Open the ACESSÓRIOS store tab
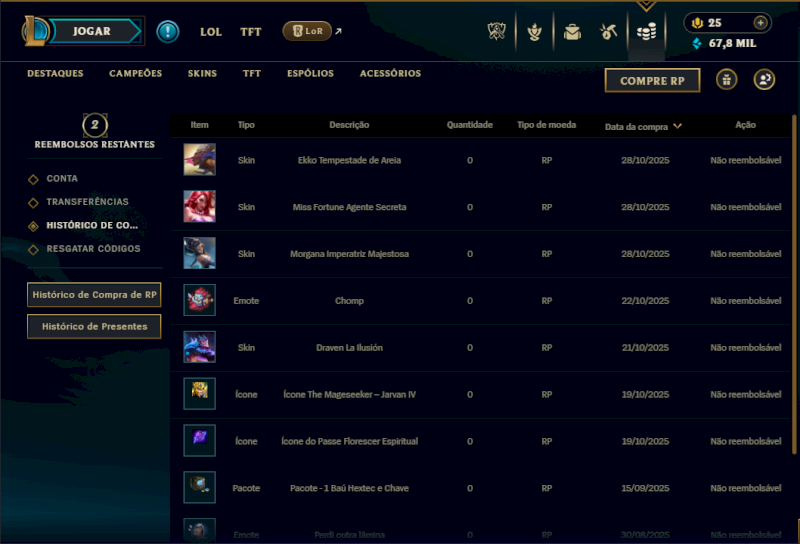Viewport: 800px width, 544px height. (x=390, y=73)
